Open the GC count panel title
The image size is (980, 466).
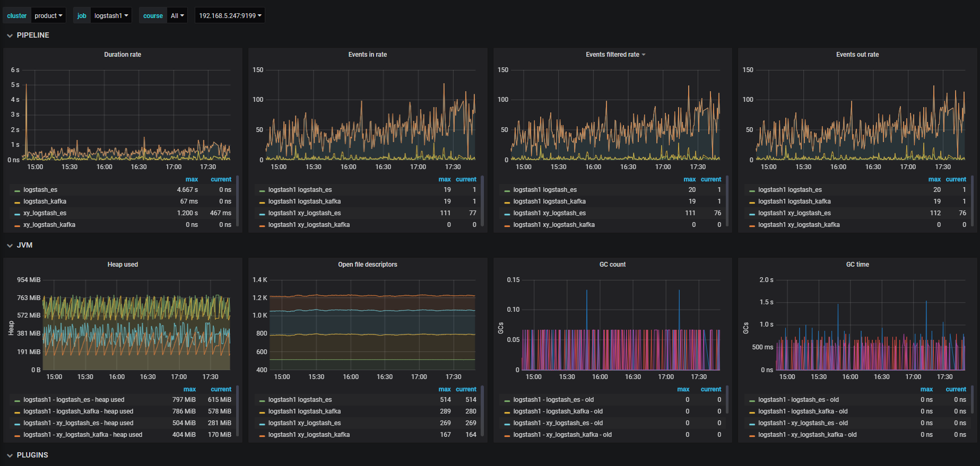coord(612,265)
